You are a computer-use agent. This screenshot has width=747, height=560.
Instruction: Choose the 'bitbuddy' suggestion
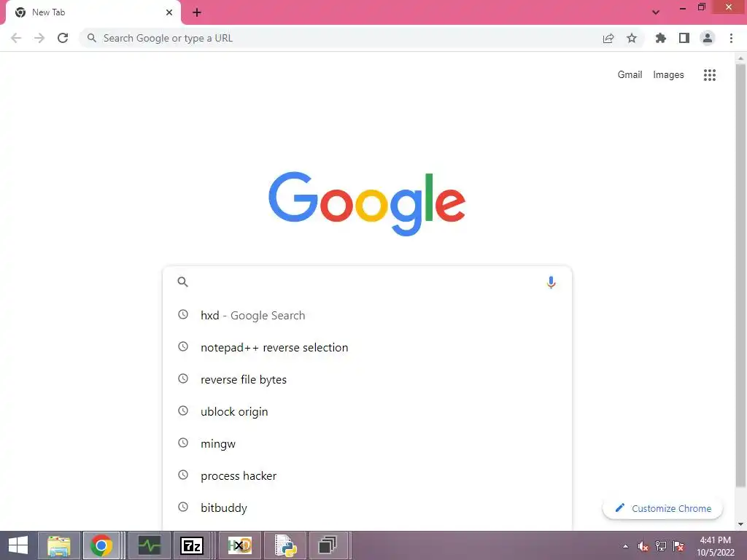[367, 507]
